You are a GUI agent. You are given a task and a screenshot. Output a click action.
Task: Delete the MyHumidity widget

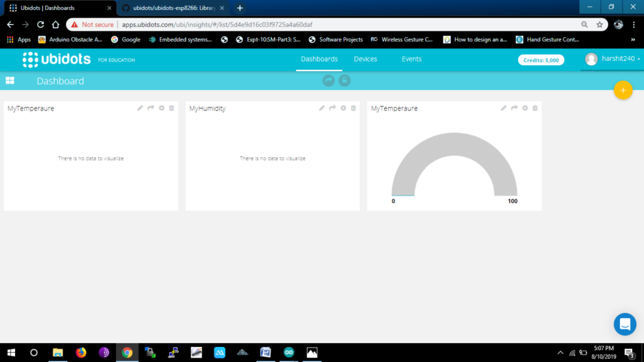tap(353, 108)
